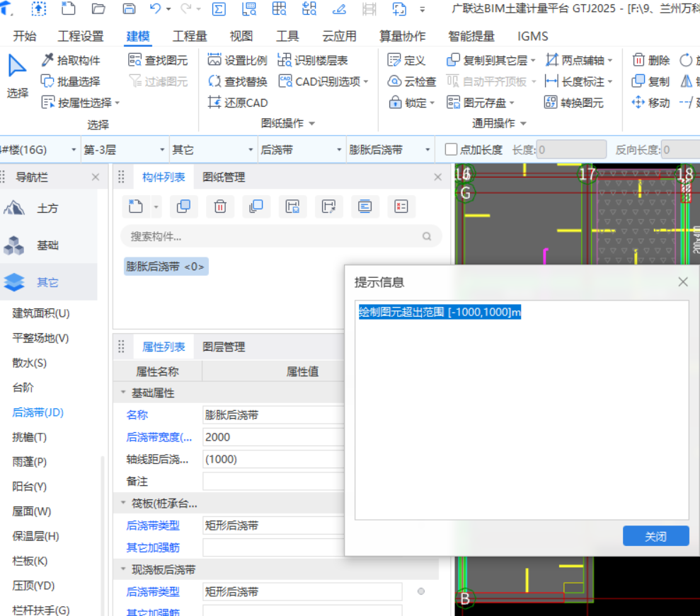700x616 pixels.
Task: Click the 长度标注 button
Action: point(579,81)
